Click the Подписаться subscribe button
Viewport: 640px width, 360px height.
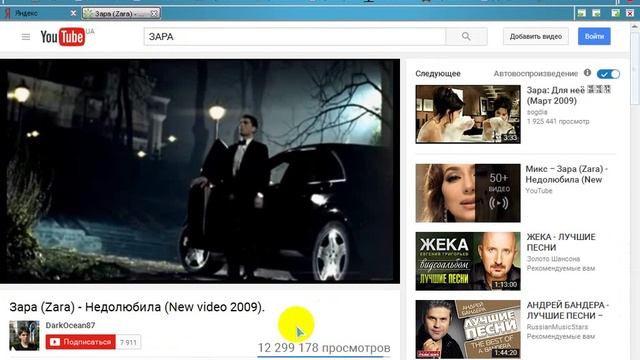click(x=80, y=342)
